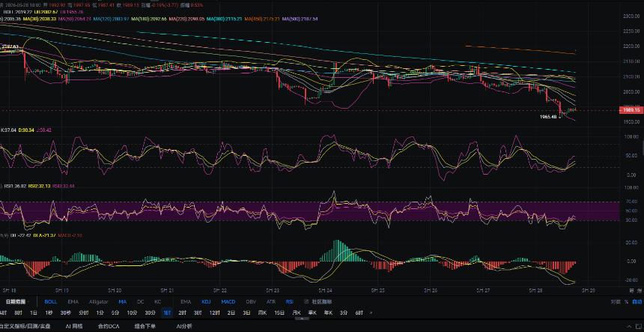Enable 自动 auto price scale
Screen dimensions: 644x332
point(637,301)
